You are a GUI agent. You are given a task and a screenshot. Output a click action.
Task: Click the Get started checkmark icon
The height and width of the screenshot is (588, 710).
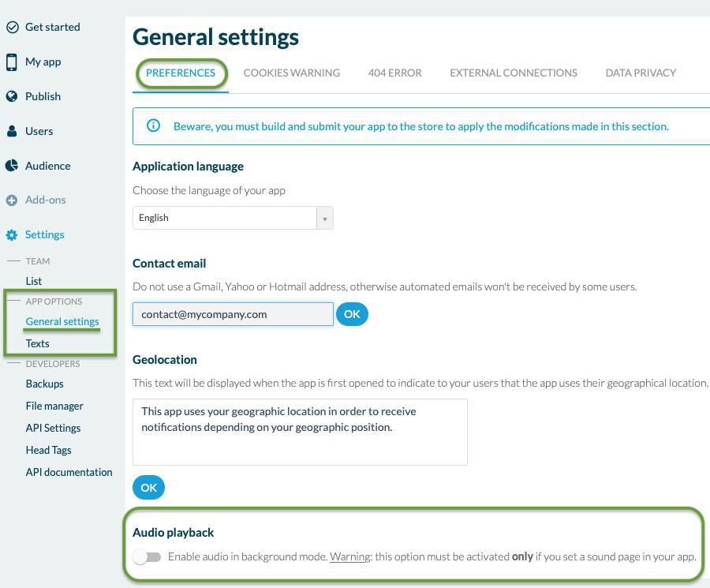(x=12, y=27)
